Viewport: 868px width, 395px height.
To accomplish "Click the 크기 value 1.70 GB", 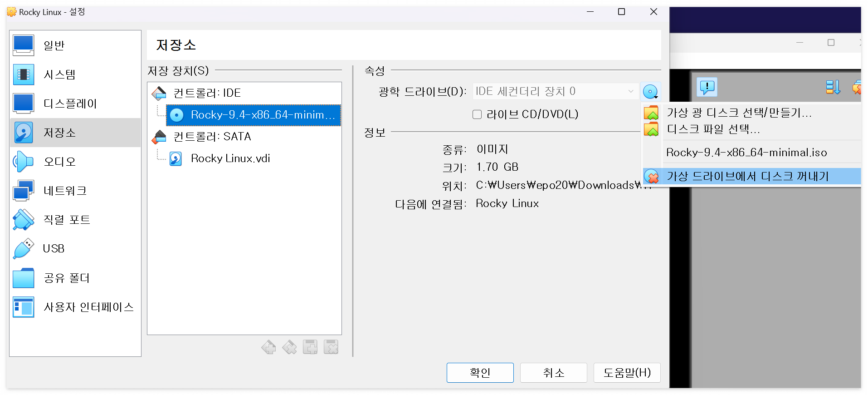I will (x=497, y=167).
